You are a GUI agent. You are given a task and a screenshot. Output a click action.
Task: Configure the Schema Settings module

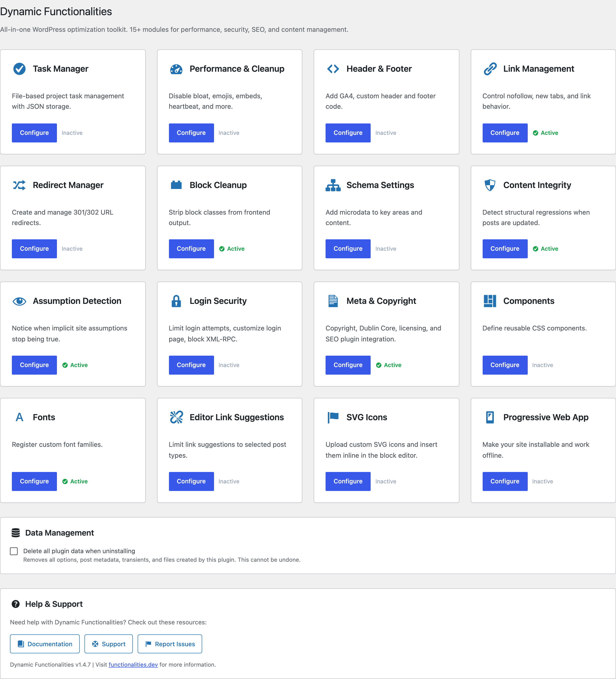pos(348,249)
